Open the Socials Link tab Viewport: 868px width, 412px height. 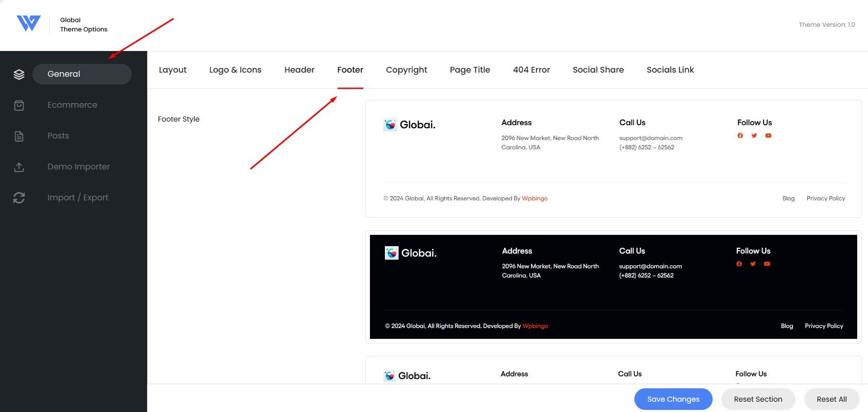[x=670, y=70]
